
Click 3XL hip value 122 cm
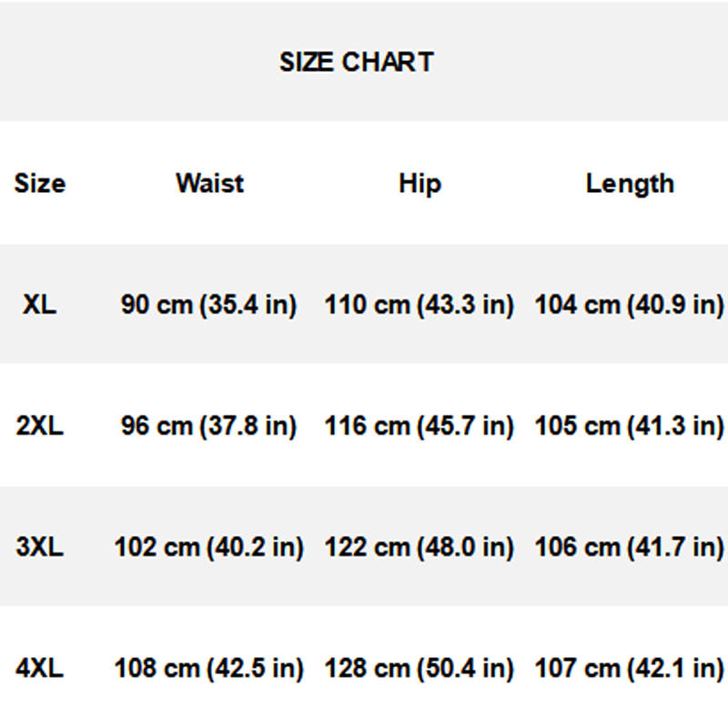coord(420,547)
